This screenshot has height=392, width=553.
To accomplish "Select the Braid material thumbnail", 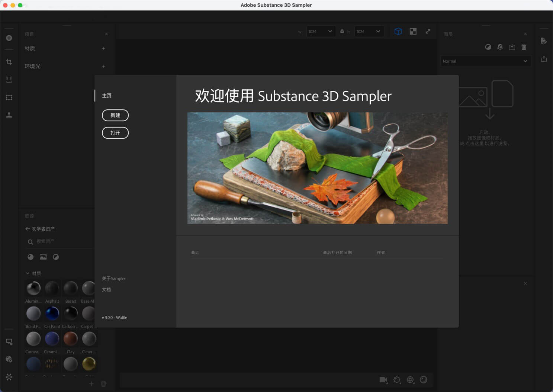I will coord(33,314).
